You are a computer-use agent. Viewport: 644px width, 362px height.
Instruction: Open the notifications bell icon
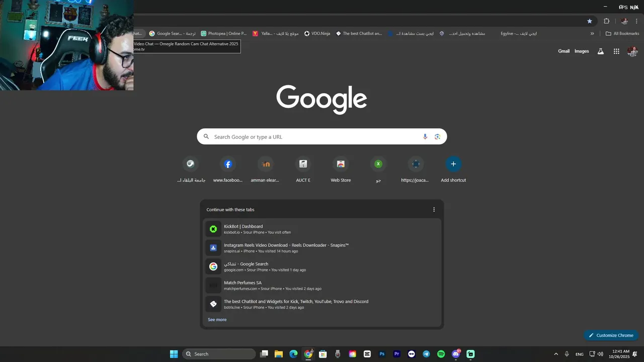click(x=635, y=354)
